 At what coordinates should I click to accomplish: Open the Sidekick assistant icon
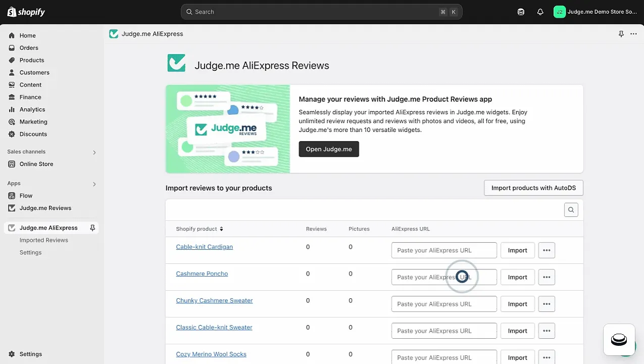521,12
